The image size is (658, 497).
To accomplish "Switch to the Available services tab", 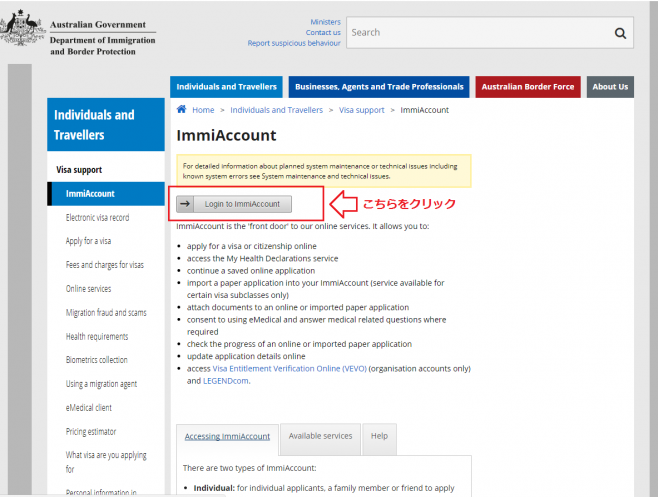I will coord(320,436).
